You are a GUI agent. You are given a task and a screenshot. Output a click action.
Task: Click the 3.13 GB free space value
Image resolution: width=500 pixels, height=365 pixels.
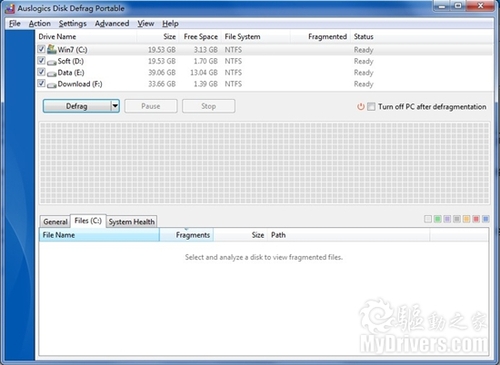pos(206,50)
